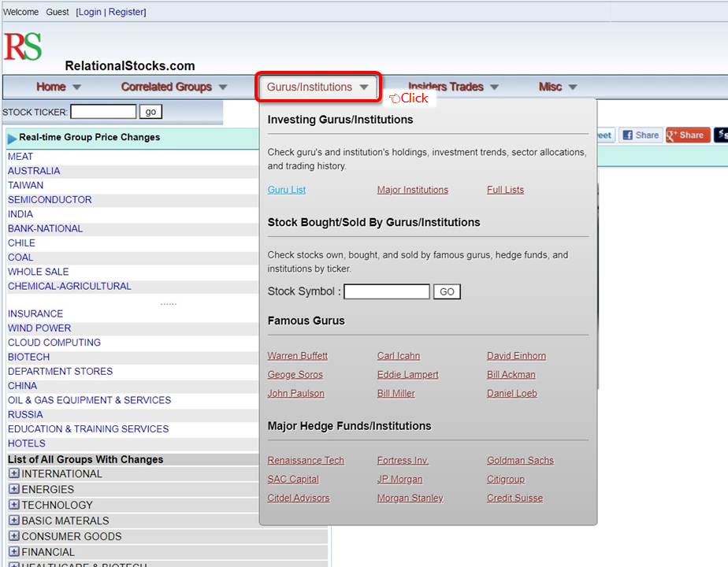Expand the TECHNOLOGY group
This screenshot has width=728, height=567.
tap(14, 505)
